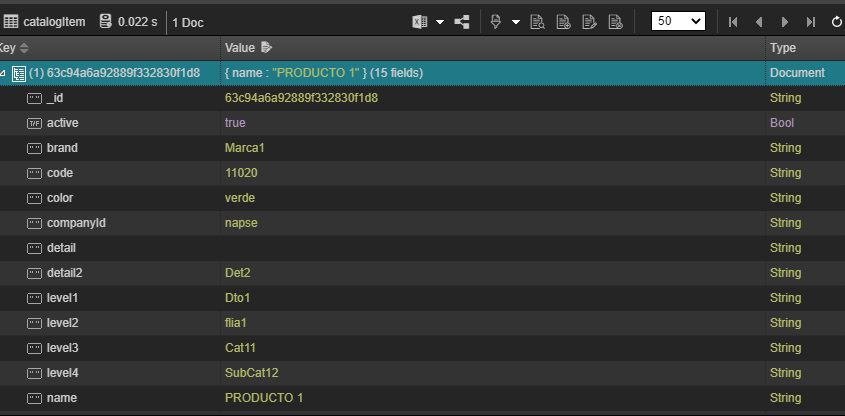Go to the next page
845x416 pixels.
[x=785, y=21]
